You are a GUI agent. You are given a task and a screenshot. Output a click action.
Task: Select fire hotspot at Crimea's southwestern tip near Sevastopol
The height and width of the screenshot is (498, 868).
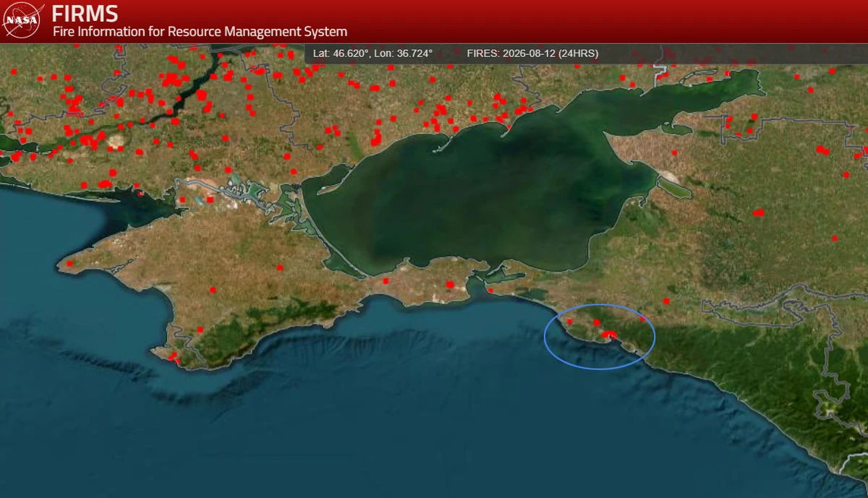(173, 356)
